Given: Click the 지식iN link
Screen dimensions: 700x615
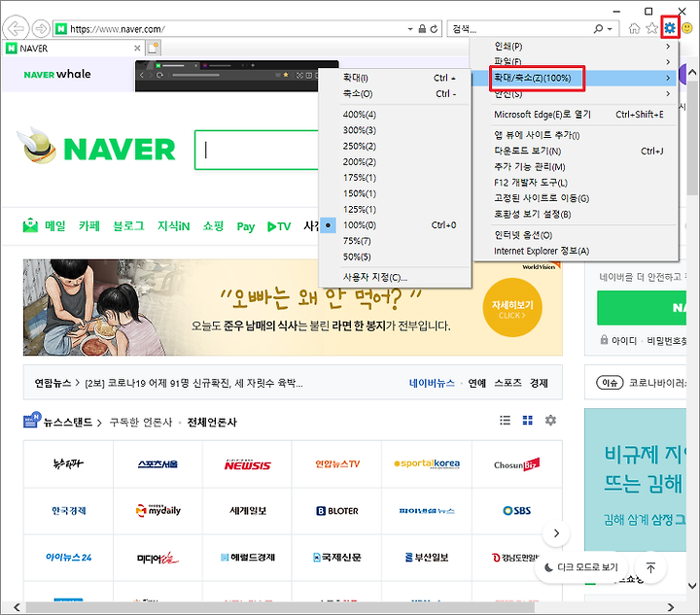Looking at the screenshot, I should [174, 226].
